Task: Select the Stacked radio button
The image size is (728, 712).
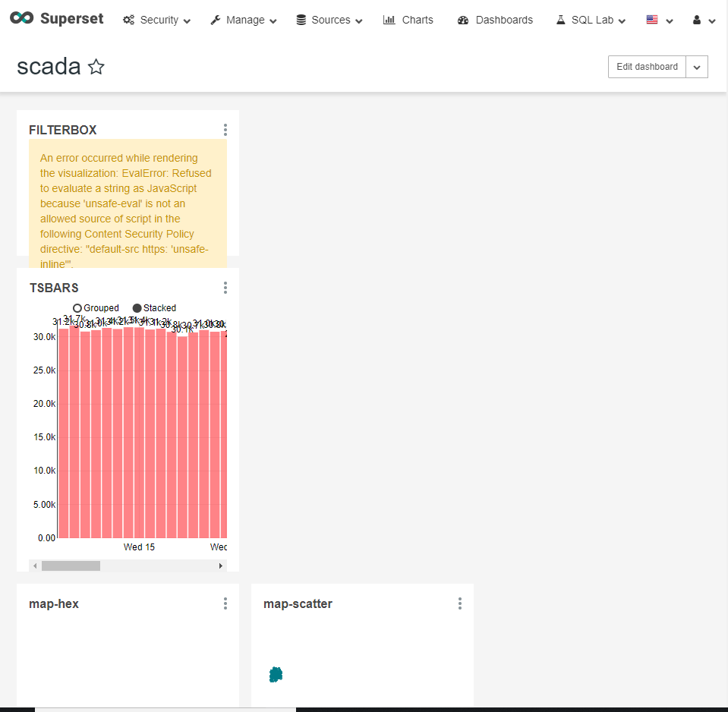Action: pos(134,307)
